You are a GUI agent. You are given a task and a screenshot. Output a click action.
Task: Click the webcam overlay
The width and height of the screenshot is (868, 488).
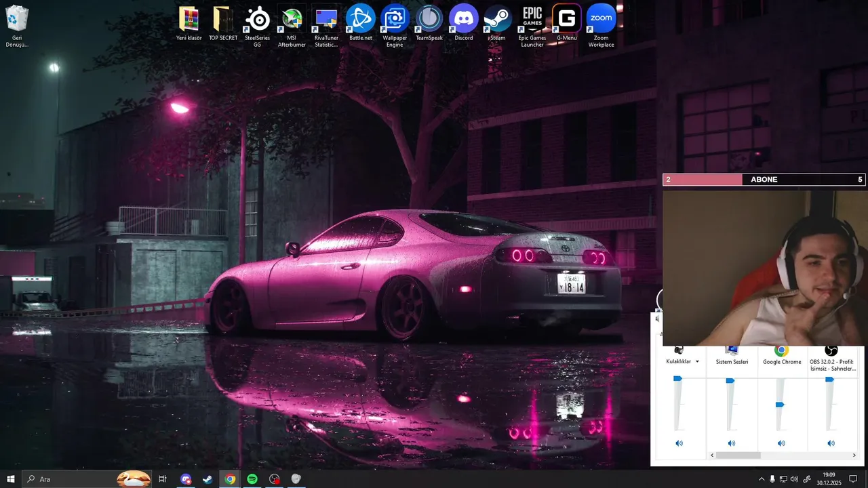coord(764,268)
